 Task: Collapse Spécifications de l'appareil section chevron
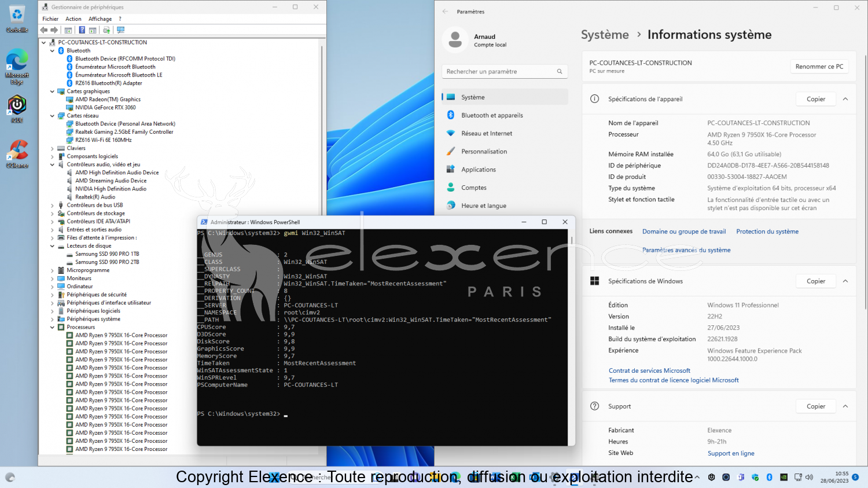point(845,99)
